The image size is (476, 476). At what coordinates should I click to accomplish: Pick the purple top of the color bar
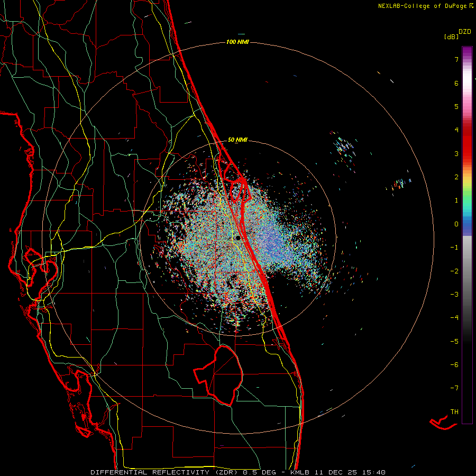click(x=467, y=51)
